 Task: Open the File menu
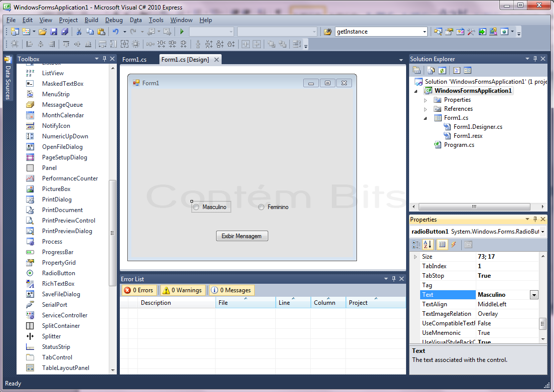[x=11, y=20]
